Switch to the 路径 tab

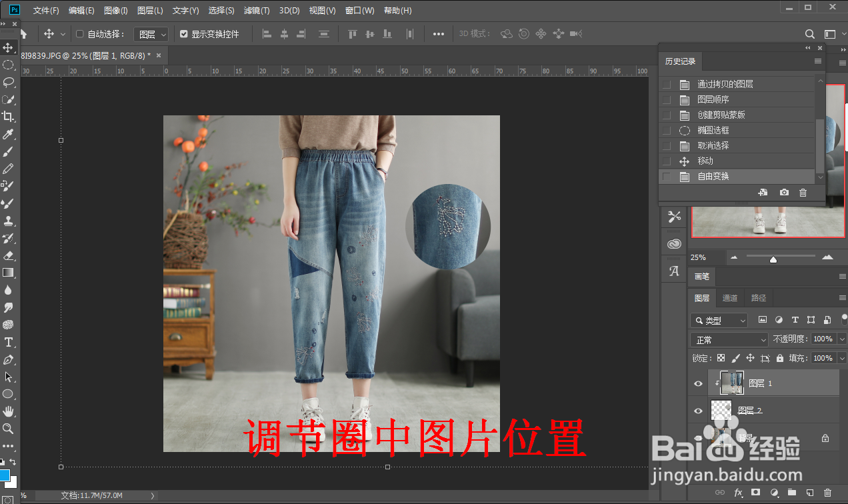tap(759, 298)
